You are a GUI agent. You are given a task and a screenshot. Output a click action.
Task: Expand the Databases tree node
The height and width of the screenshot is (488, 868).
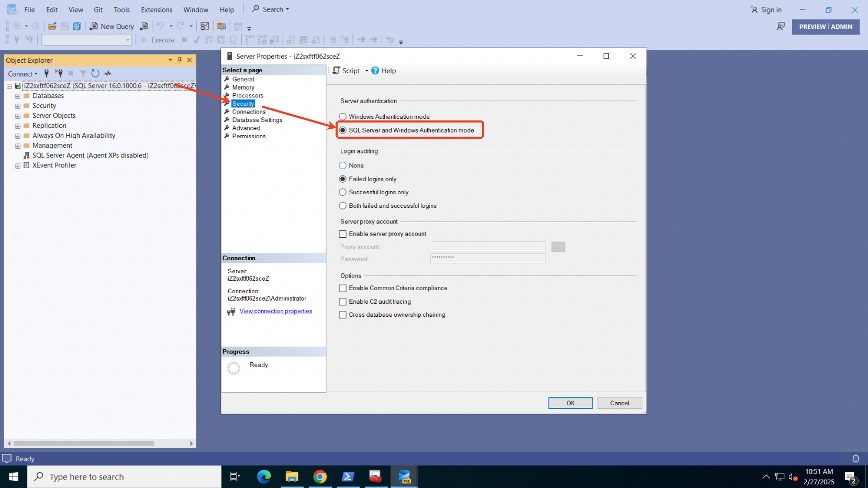pyautogui.click(x=18, y=96)
